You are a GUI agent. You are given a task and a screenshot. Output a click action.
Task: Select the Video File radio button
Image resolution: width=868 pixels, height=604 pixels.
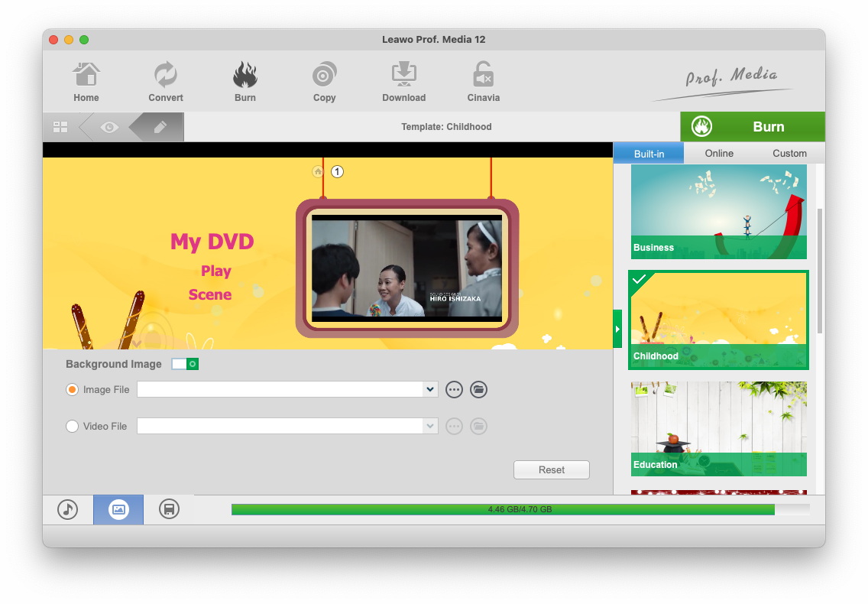73,427
